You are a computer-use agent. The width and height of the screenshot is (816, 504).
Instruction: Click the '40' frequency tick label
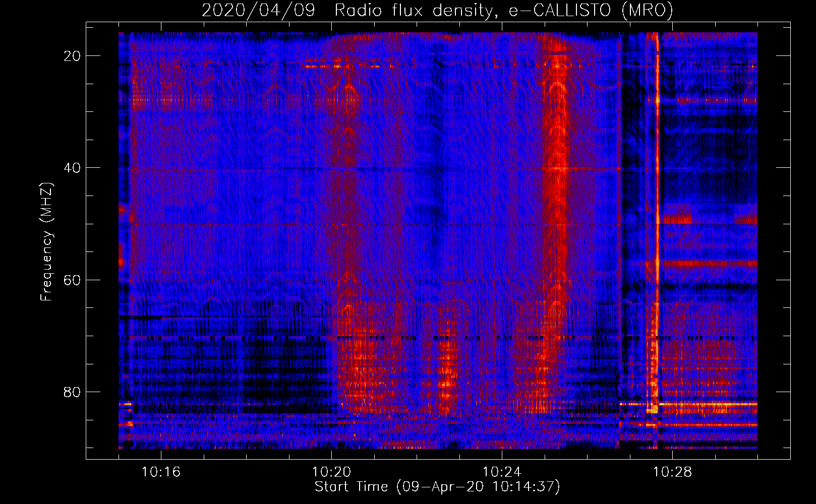coord(72,168)
